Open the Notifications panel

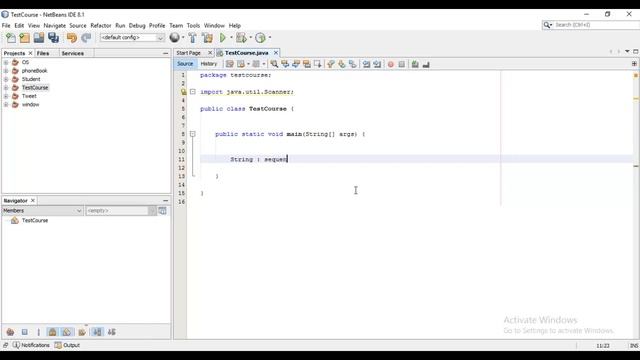point(31,345)
